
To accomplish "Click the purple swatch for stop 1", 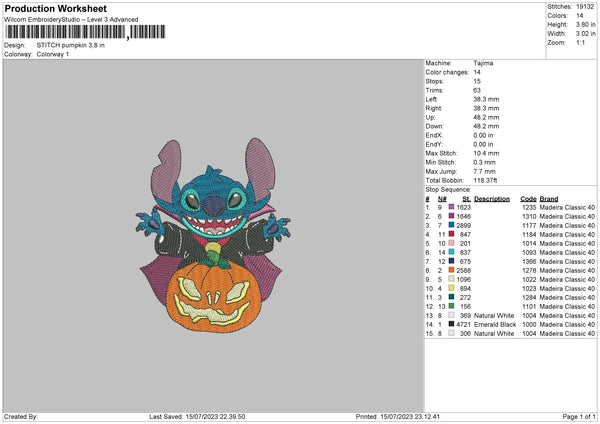I will [x=451, y=207].
